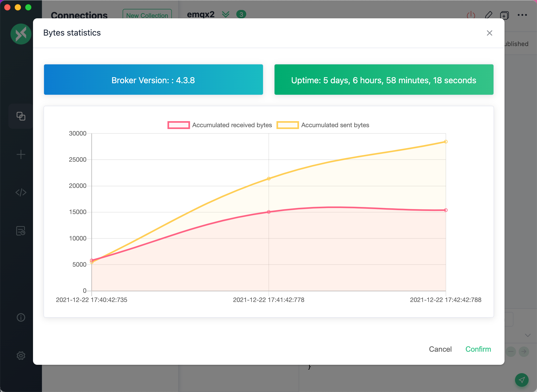
Task: Click the Bytes statistics dialog title
Action: coord(72,33)
